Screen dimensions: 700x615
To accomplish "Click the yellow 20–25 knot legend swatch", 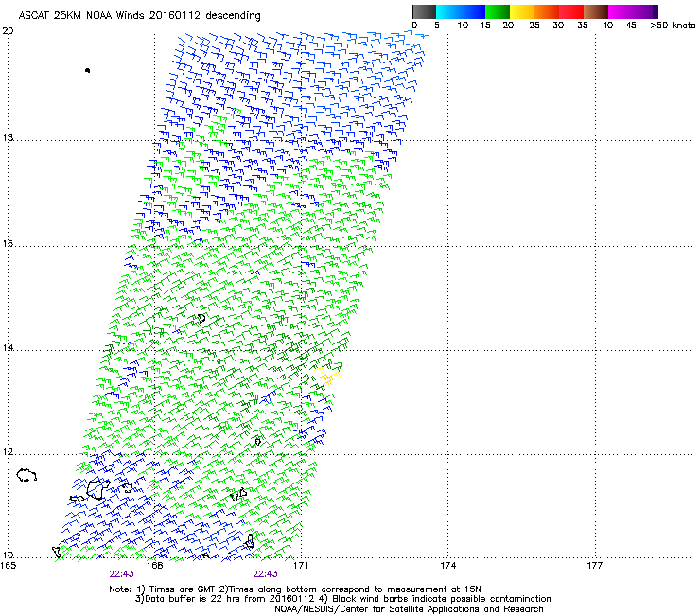I will 522,11.
